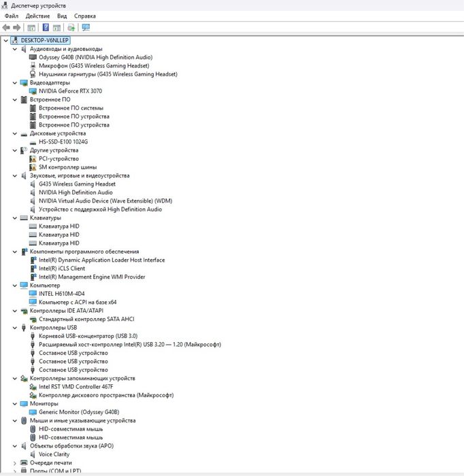Viewport: 464px width, 476px height.
Task: Select Intel(R) Management Engine WMI Provider
Action: point(92,277)
